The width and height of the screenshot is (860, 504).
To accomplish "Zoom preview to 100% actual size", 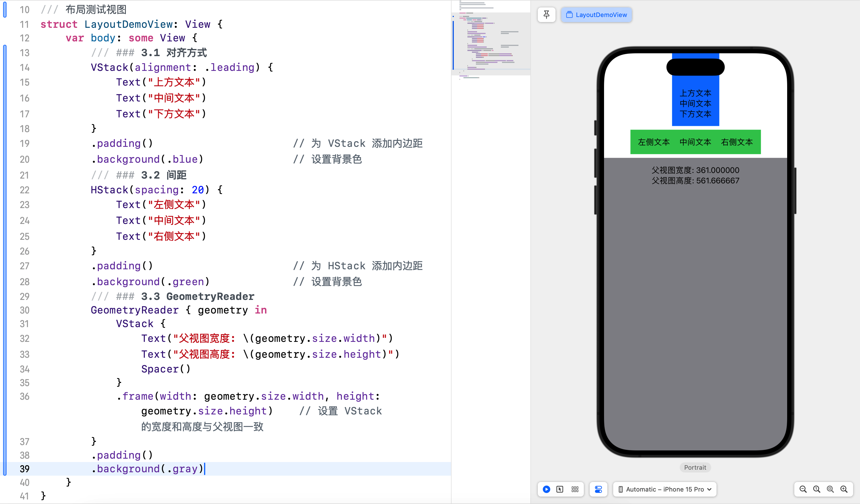I will coord(817,489).
